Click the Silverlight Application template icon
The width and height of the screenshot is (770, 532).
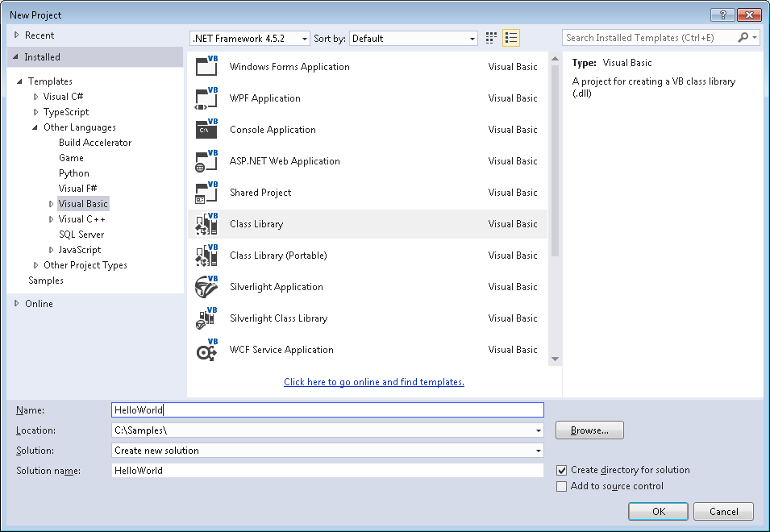pyautogui.click(x=206, y=287)
